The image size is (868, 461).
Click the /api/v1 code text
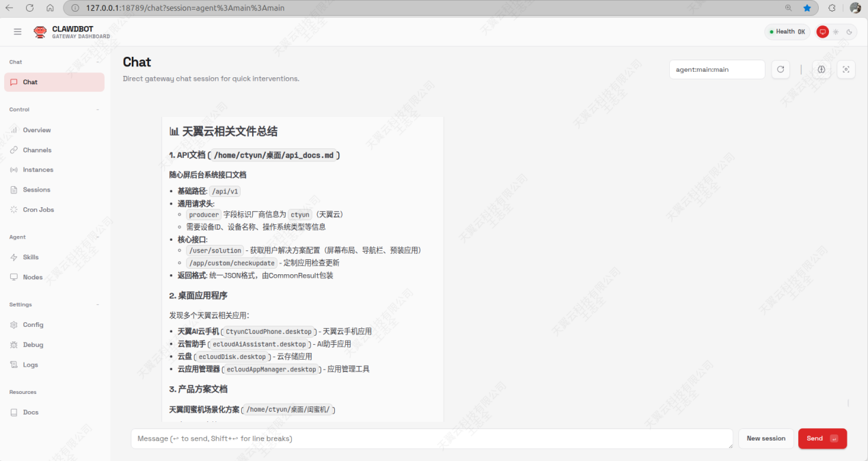coord(225,192)
